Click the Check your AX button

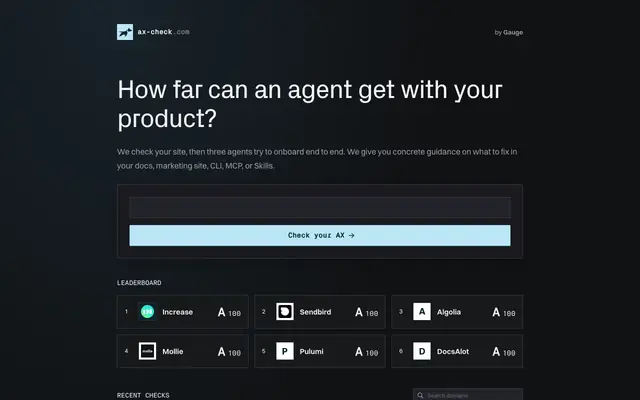(x=320, y=236)
